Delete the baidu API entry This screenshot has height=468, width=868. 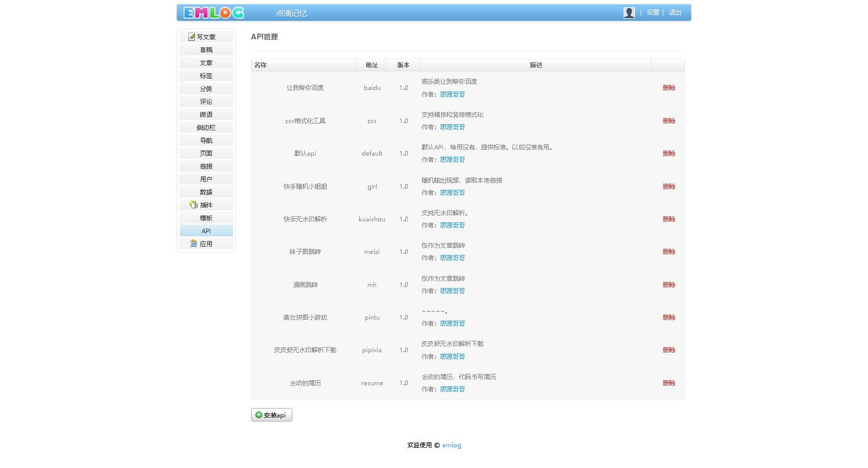669,87
